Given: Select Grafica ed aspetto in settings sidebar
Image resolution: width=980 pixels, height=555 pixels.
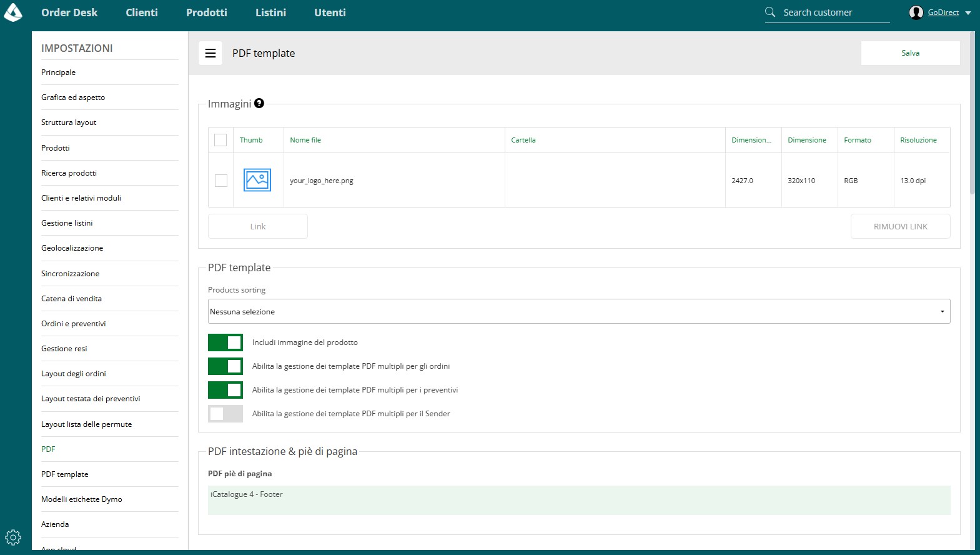Looking at the screenshot, I should pyautogui.click(x=73, y=97).
